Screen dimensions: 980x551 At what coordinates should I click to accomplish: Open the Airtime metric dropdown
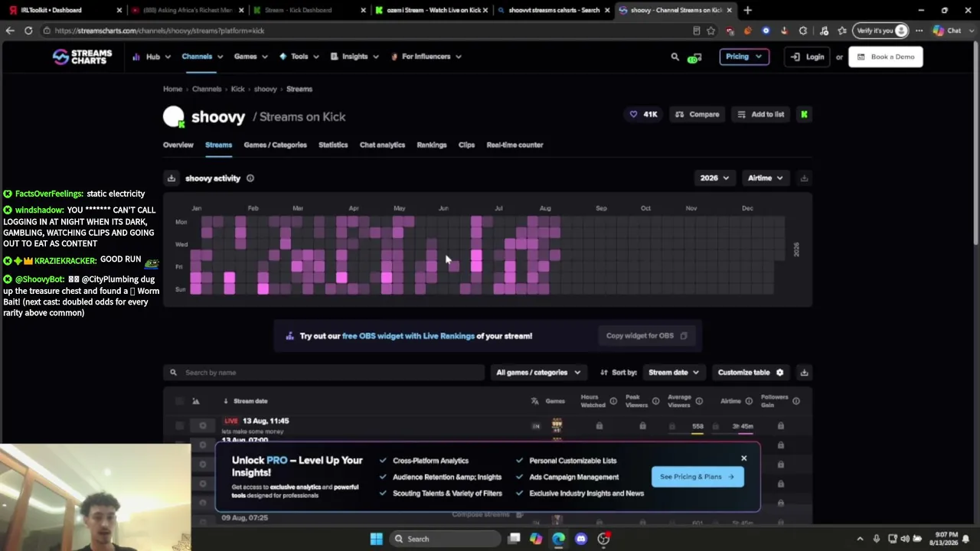[x=765, y=178]
